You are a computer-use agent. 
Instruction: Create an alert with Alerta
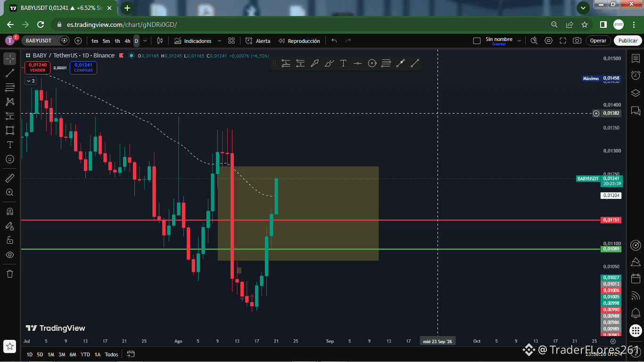pyautogui.click(x=258, y=41)
